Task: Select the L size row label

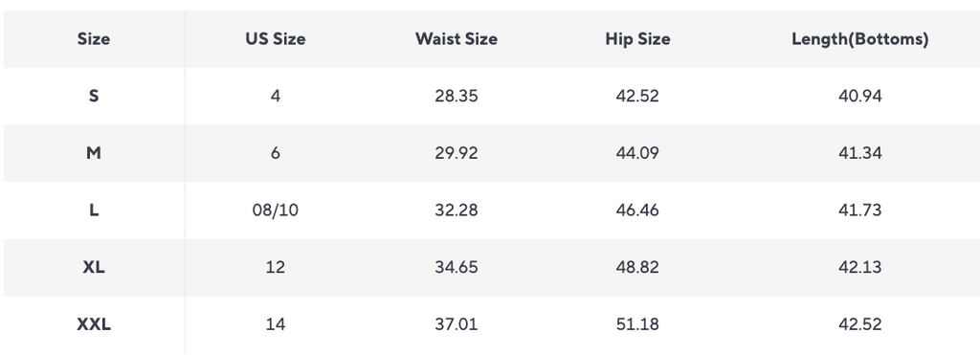Action: (x=94, y=210)
